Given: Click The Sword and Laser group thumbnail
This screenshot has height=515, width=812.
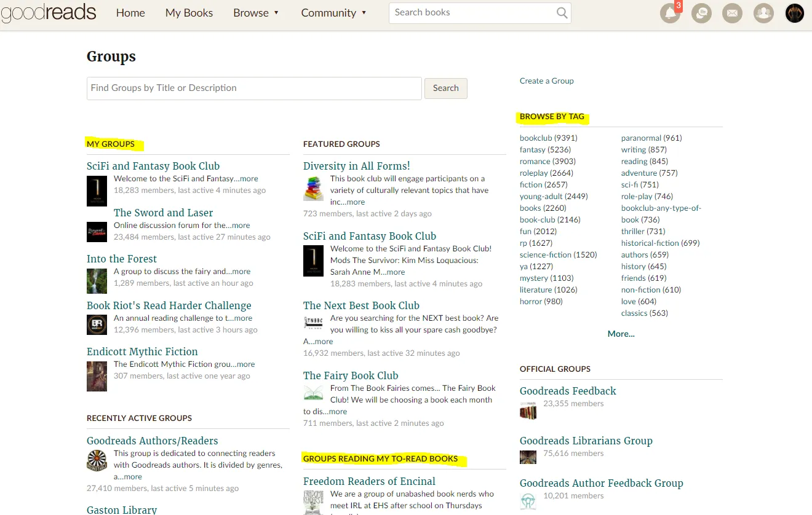Looking at the screenshot, I should point(97,232).
